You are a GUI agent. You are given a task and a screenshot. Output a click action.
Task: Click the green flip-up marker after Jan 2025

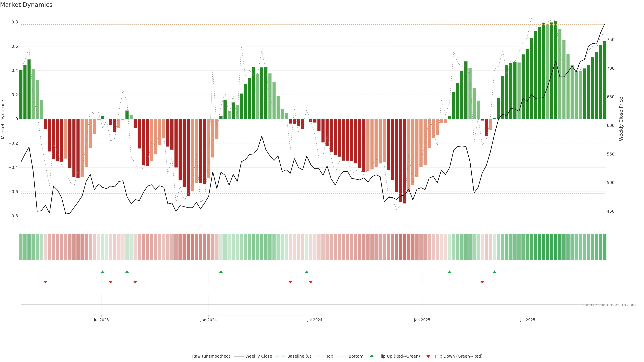[x=449, y=272]
